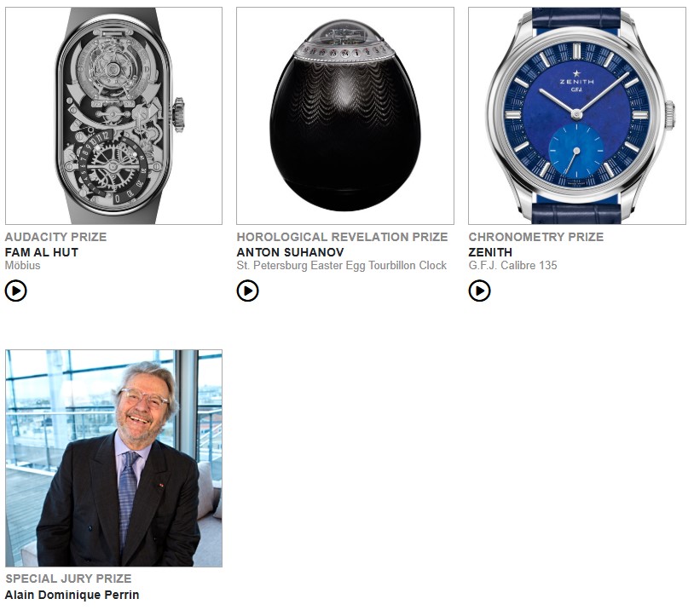
Task: Select the CHRONOMETRY PRIZE heading
Action: 536,237
